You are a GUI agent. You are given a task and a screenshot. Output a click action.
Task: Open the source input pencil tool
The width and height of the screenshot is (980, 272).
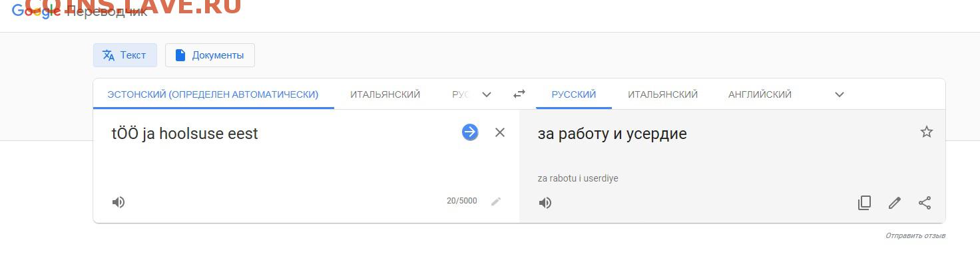coord(496,202)
